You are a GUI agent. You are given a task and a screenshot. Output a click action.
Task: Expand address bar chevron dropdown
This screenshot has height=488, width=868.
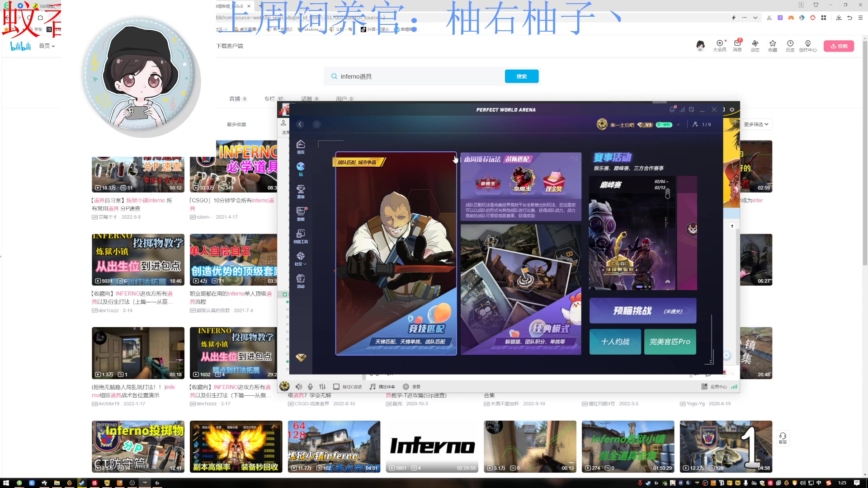[755, 18]
